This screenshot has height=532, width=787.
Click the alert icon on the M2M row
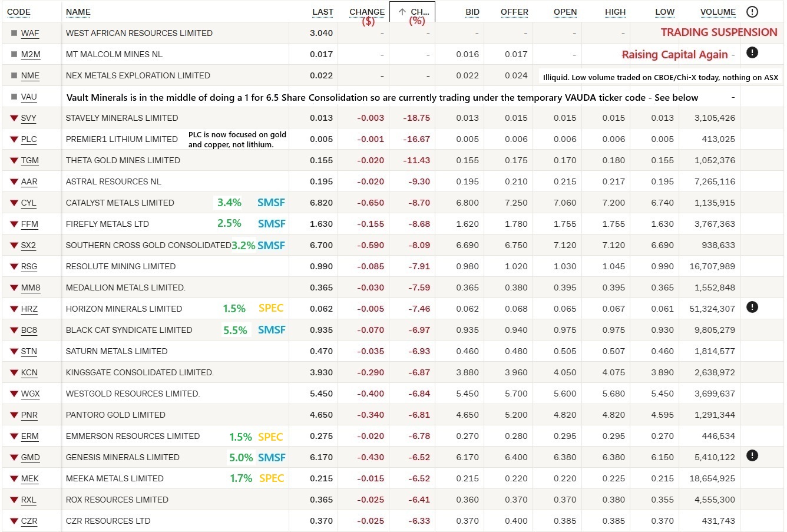(x=752, y=53)
